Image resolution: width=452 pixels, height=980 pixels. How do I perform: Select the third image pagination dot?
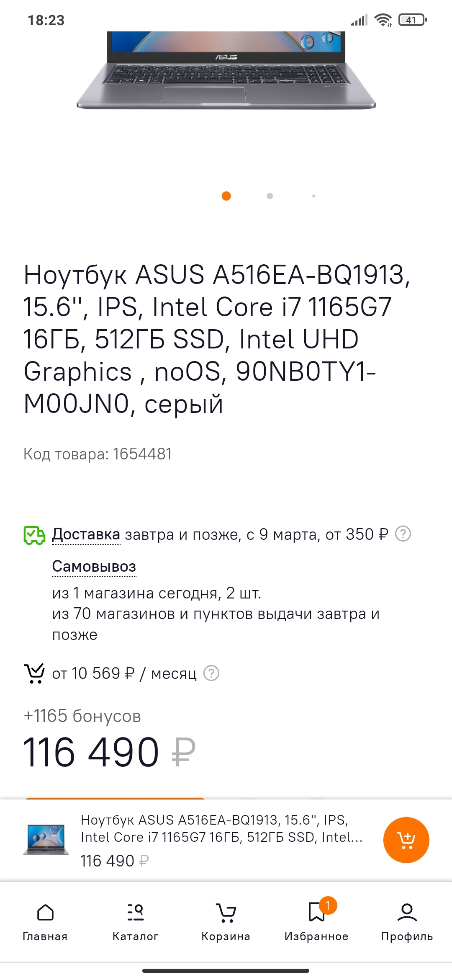[314, 196]
